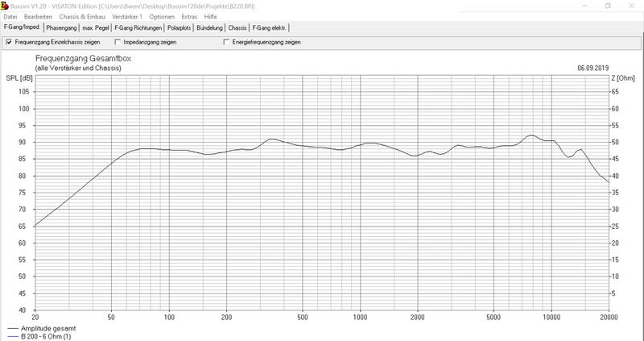Switch to the Bündelung tab
This screenshot has width=644, height=341.
(209, 28)
